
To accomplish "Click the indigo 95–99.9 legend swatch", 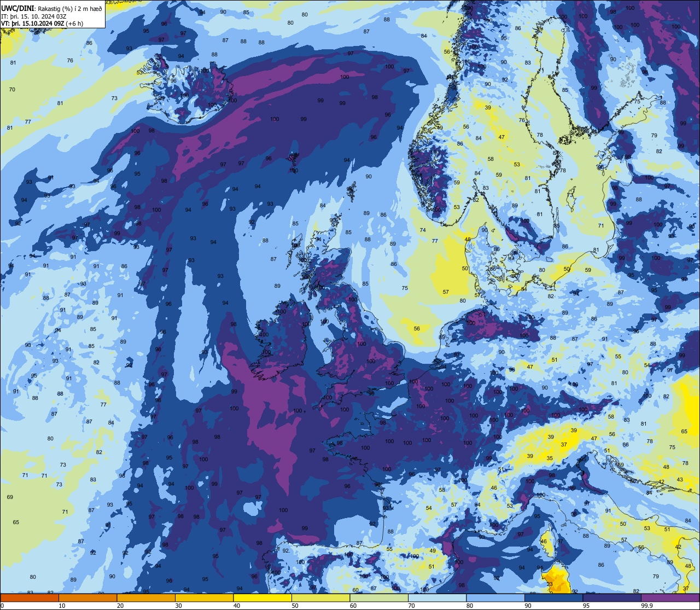I will coord(612,597).
